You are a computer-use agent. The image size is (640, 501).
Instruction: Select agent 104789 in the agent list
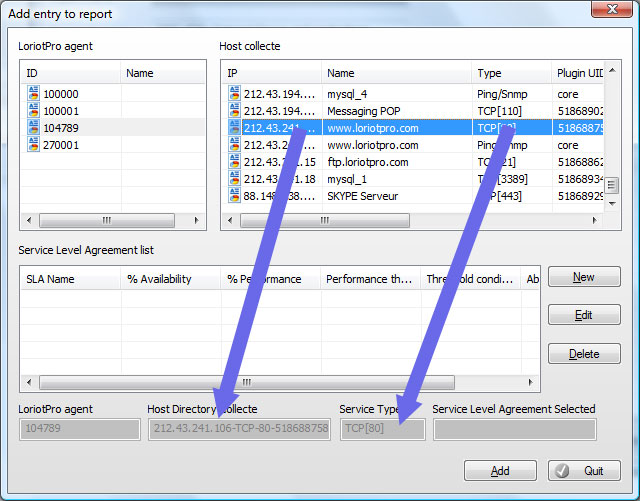click(x=60, y=128)
